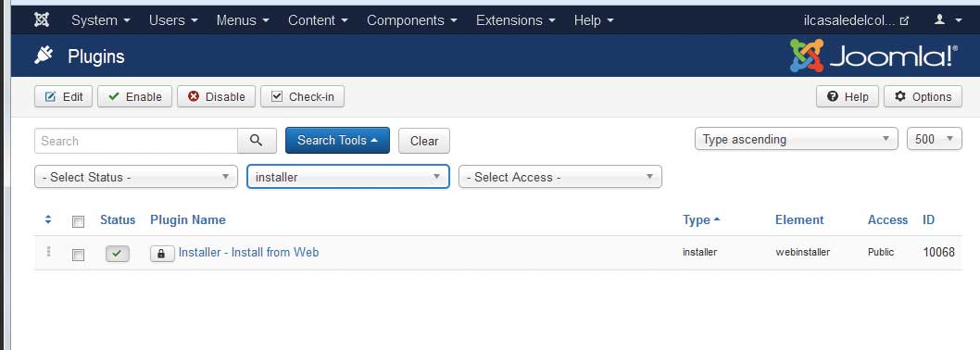Click the row drag handle icon
The width and height of the screenshot is (980, 350).
pyautogui.click(x=49, y=252)
